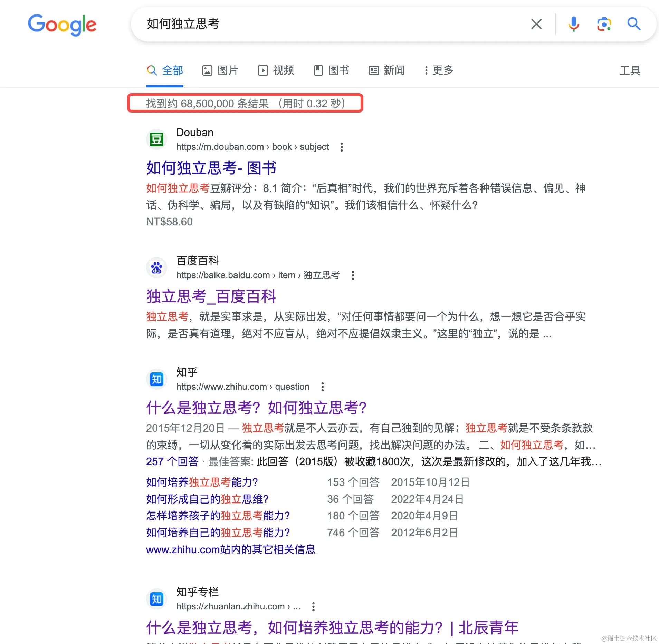Click the 知乎专栏 site name
Image resolution: width=659 pixels, height=644 pixels.
click(198, 592)
